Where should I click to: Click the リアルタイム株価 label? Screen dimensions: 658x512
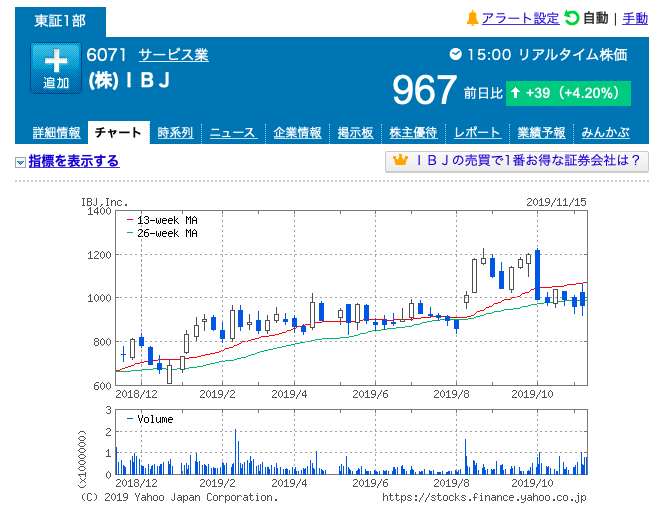(573, 55)
